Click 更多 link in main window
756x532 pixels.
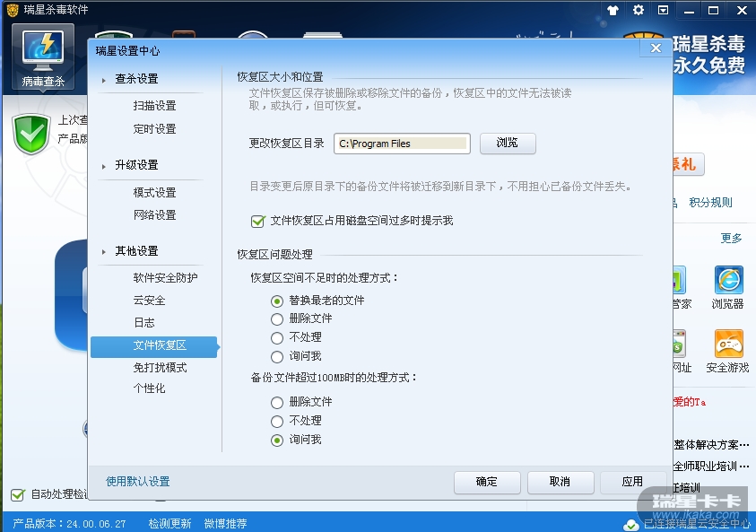click(731, 239)
